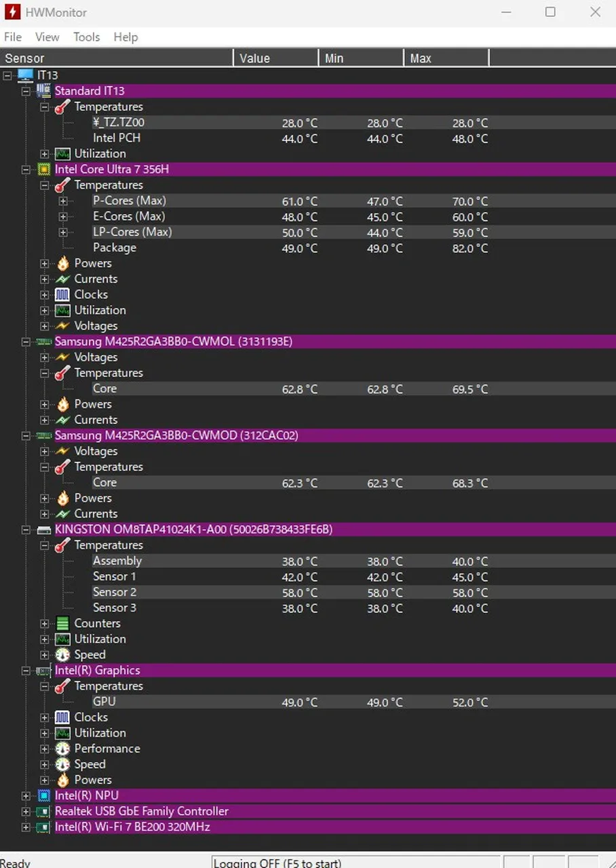Click the CPU chip icon for Intel Core Ultra 7
Screen dimensions: 616x868
[43, 170]
